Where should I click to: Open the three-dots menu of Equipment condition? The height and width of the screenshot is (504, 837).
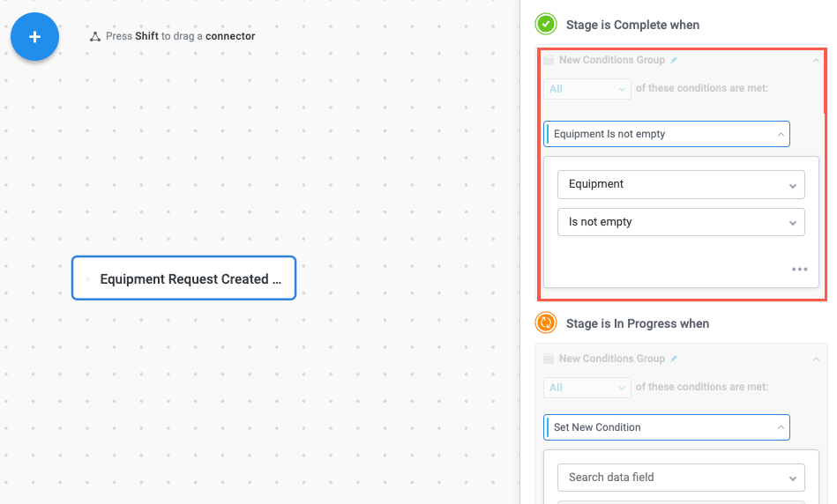pyautogui.click(x=799, y=270)
